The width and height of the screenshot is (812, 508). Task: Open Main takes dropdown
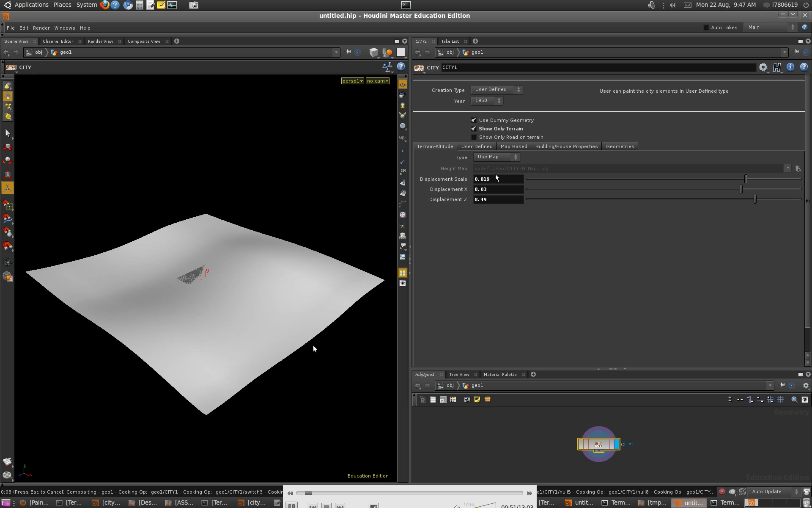(771, 28)
